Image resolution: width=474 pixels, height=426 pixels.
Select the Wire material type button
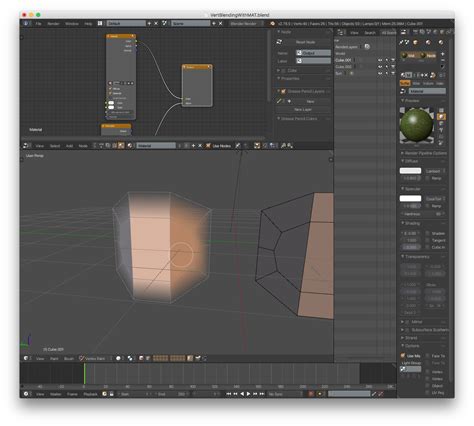click(x=416, y=83)
